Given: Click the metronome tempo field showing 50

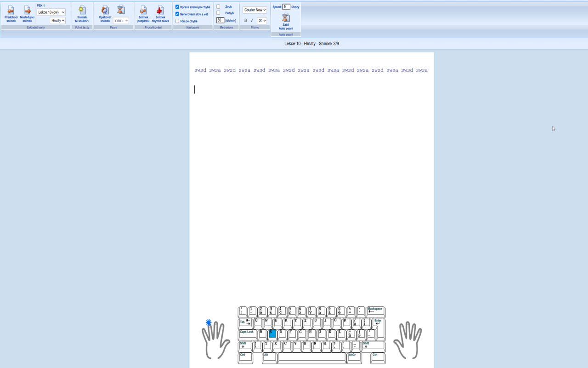Looking at the screenshot, I should click(x=220, y=20).
